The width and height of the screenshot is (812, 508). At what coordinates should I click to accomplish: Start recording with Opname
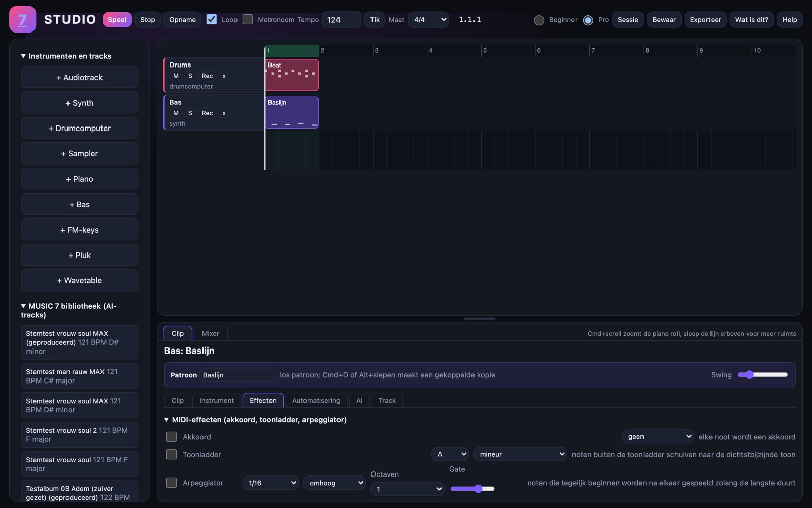point(182,19)
